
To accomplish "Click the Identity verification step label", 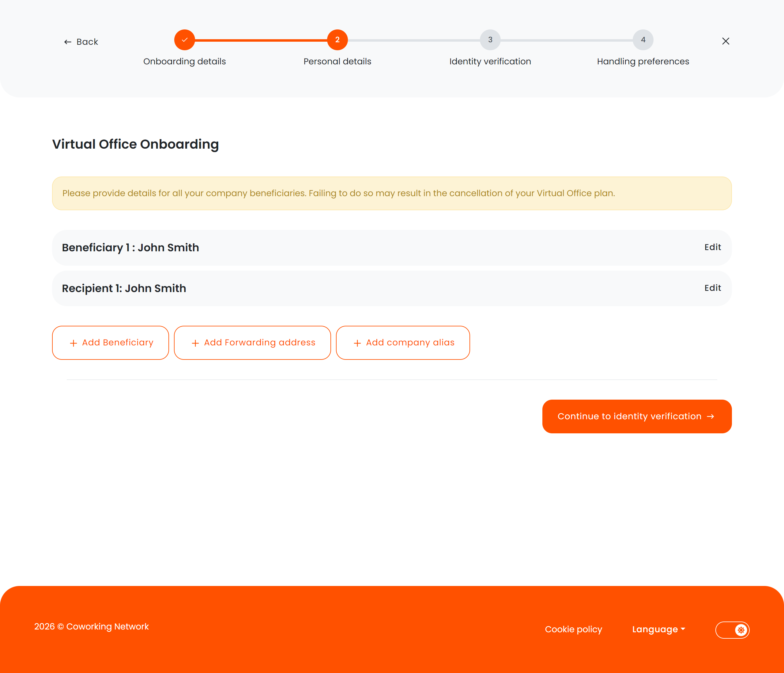I will coord(490,61).
